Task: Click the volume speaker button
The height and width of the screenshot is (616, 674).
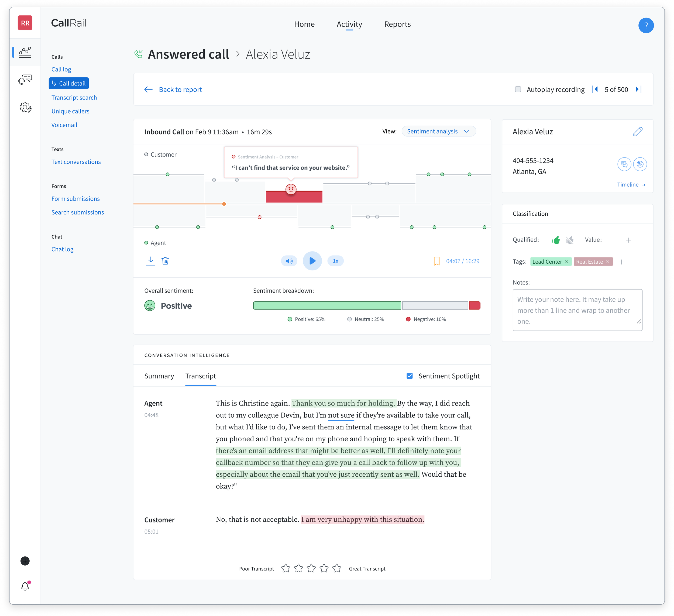Action: (289, 261)
